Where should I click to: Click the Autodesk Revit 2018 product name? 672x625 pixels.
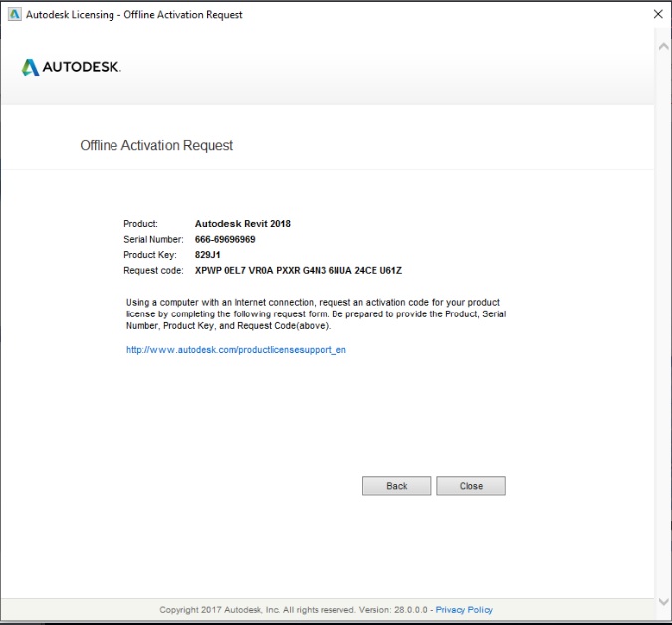coord(242,224)
